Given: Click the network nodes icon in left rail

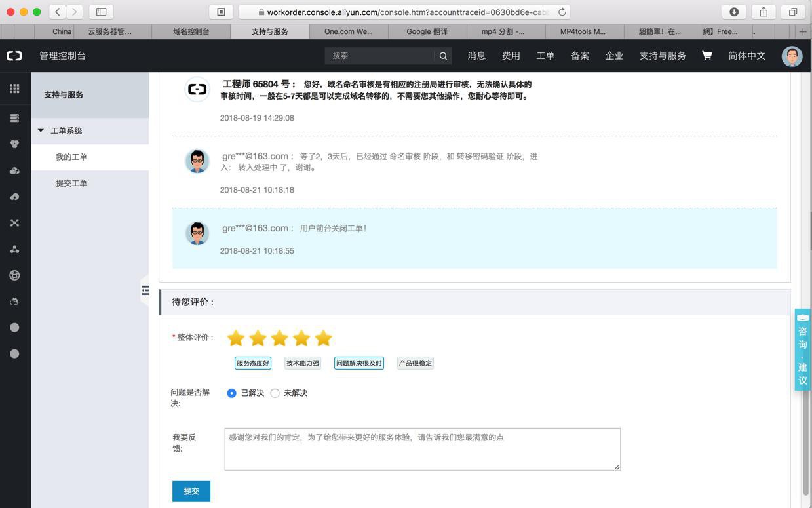Looking at the screenshot, I should (14, 223).
